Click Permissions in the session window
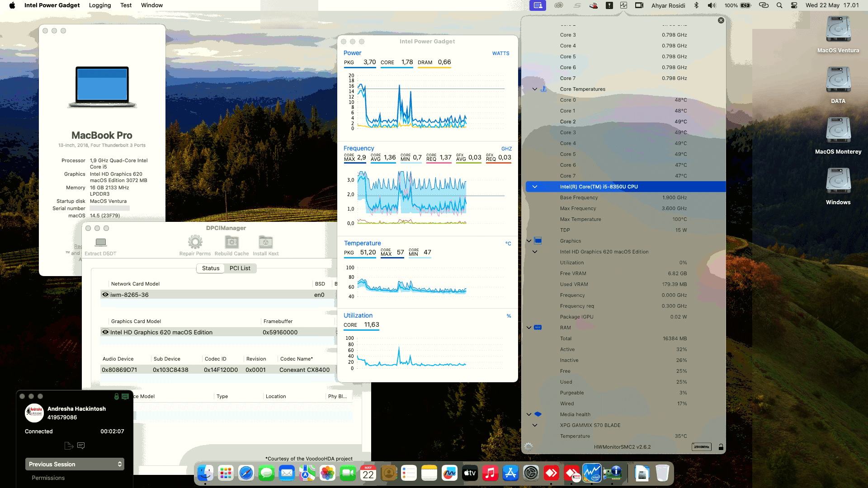868x488 pixels. (48, 478)
